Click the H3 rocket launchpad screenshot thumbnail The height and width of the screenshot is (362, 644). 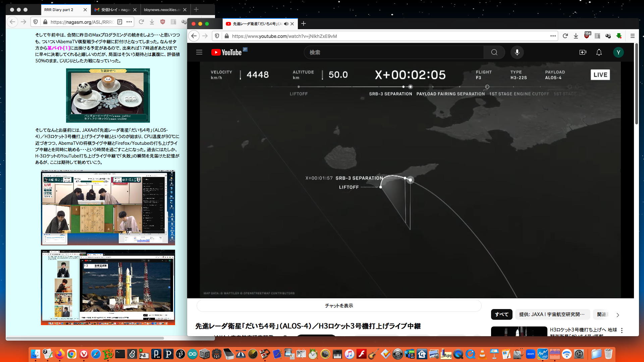108,287
